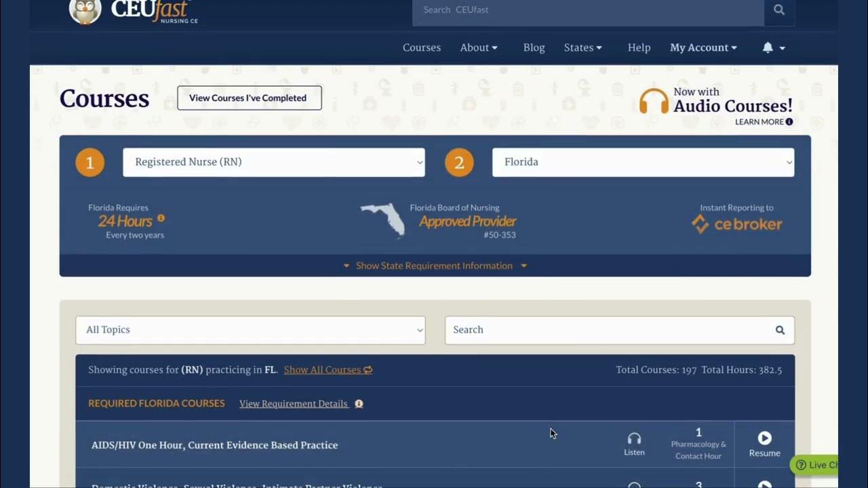868x488 pixels.
Task: Open Florida state selection dropdown
Action: pyautogui.click(x=643, y=163)
